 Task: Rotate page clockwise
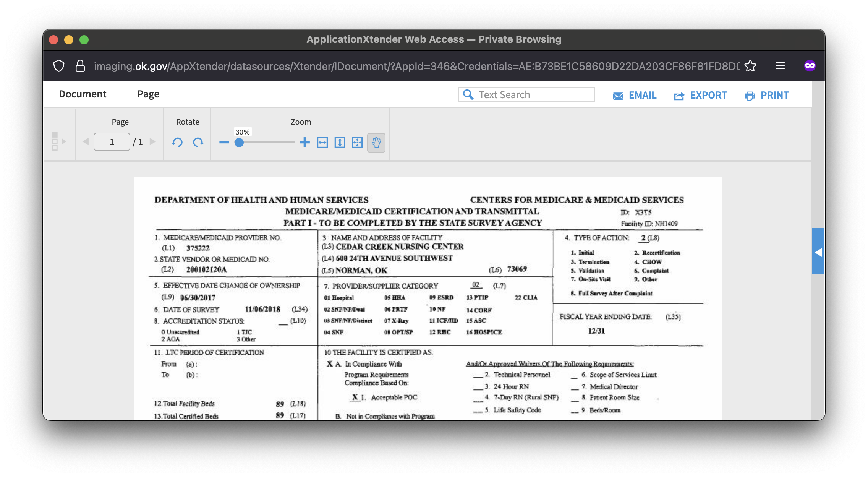[x=198, y=142]
